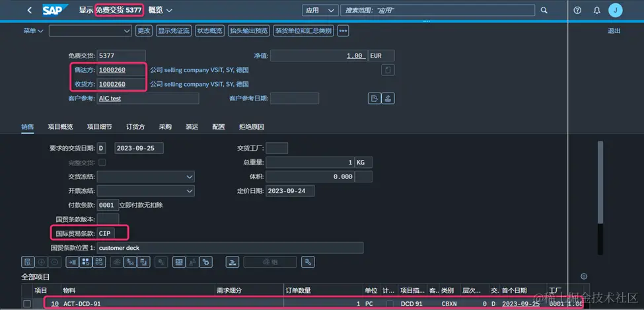Click the stamp icon by reference date
This screenshot has height=310, width=644.
[x=388, y=98]
